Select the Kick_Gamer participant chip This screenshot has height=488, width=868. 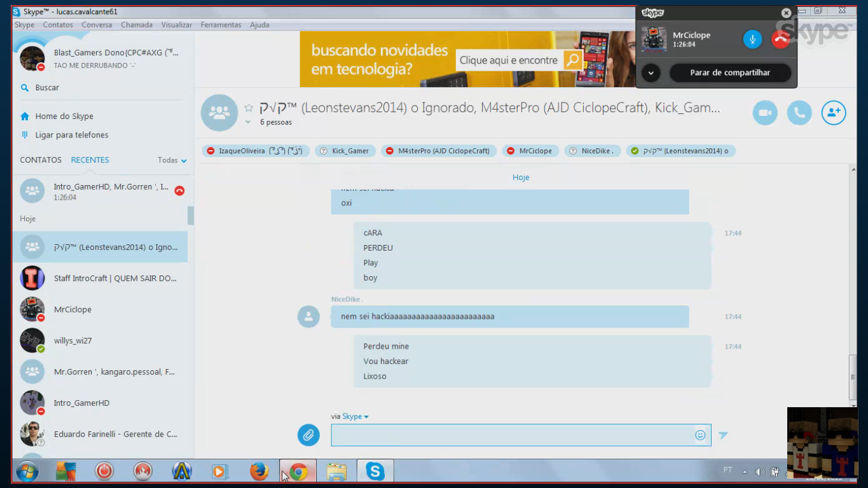coord(345,151)
